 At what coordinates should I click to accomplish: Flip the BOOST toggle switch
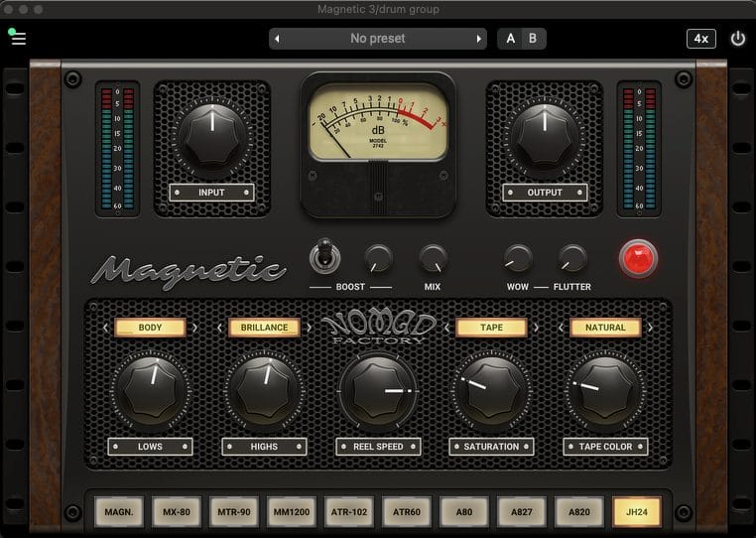tap(323, 257)
